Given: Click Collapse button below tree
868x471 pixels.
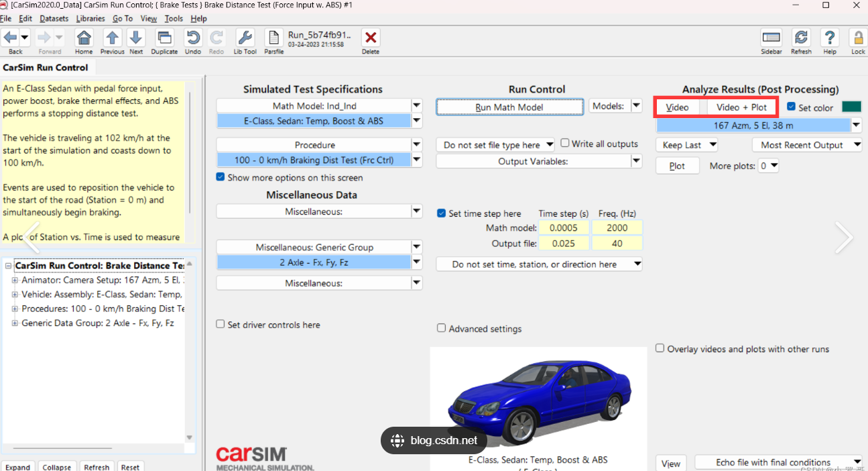Looking at the screenshot, I should pyautogui.click(x=57, y=467).
